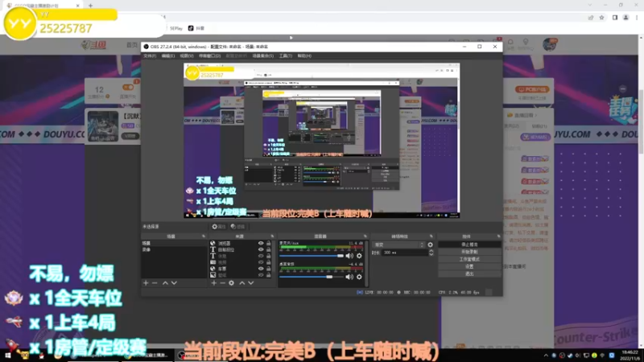Open the Windows Start menu
Image resolution: width=644 pixels, height=362 pixels.
[8, 356]
